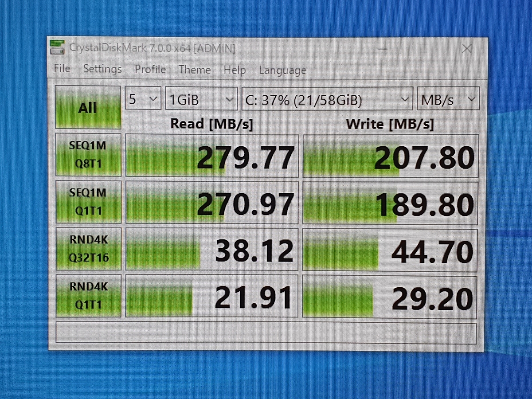Open the Help menu
Image resolution: width=532 pixels, height=399 pixels.
tap(235, 70)
